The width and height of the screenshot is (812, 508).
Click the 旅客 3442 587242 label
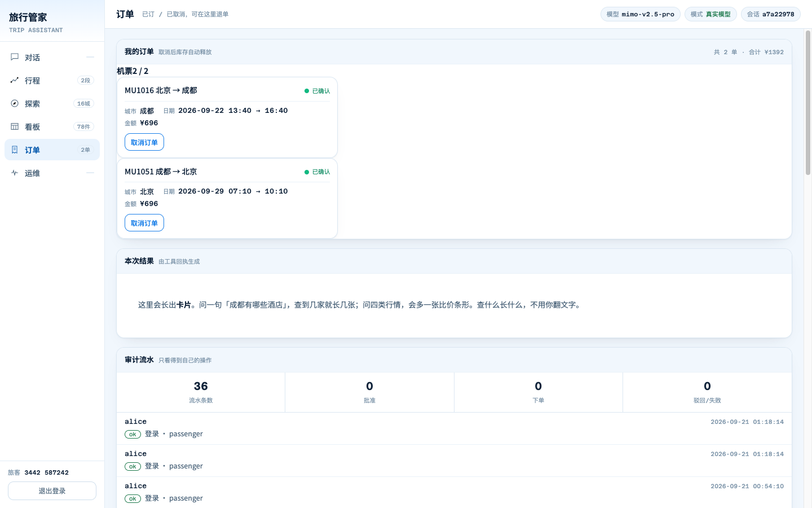pos(38,472)
